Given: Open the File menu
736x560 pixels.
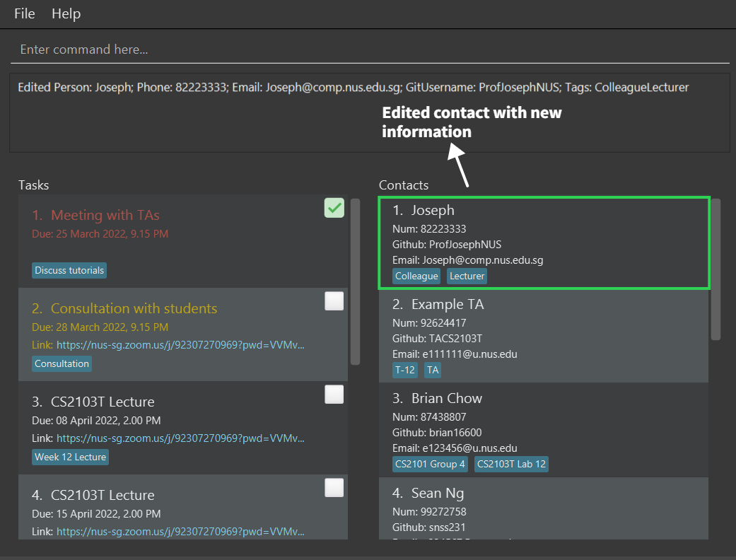Looking at the screenshot, I should (25, 13).
